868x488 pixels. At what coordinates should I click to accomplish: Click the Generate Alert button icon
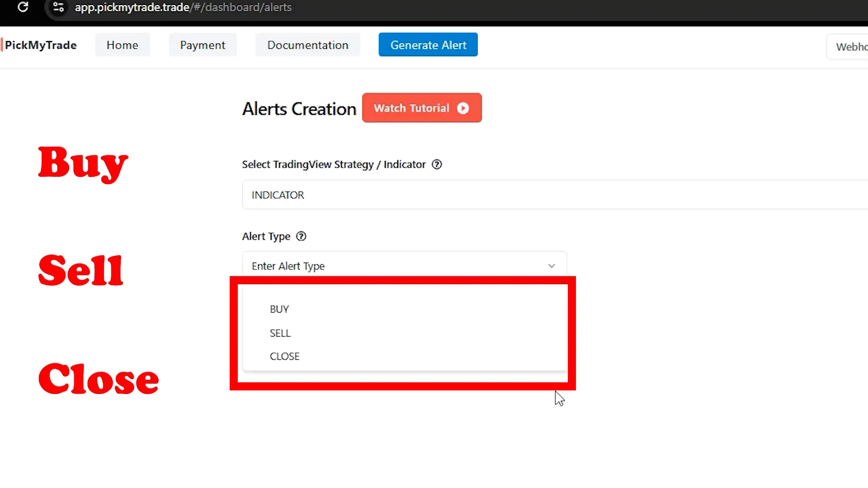(x=429, y=45)
